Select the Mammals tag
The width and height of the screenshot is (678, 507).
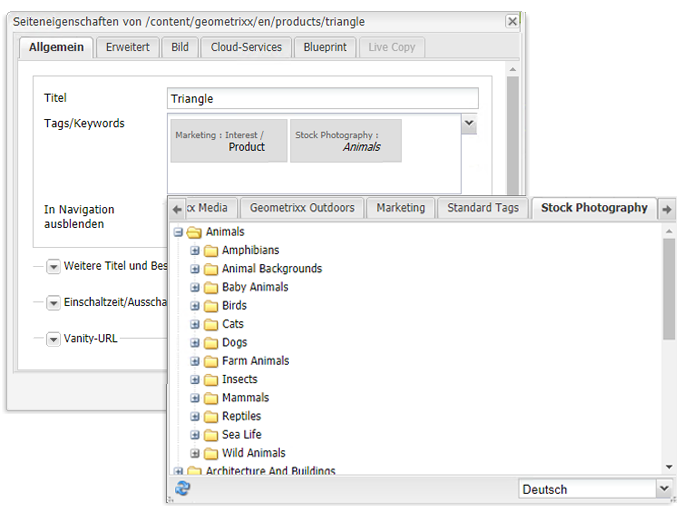pyautogui.click(x=245, y=398)
